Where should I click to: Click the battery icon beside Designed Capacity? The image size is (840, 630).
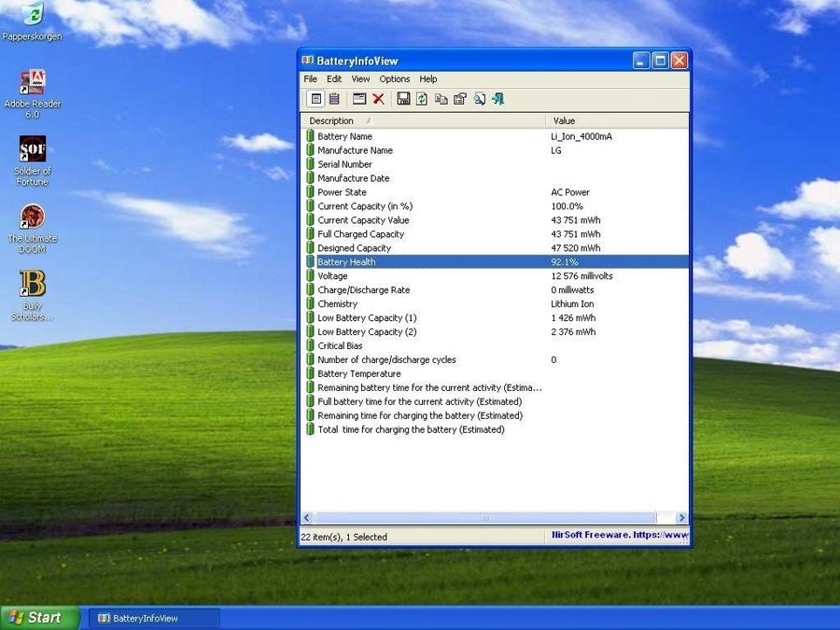(310, 248)
